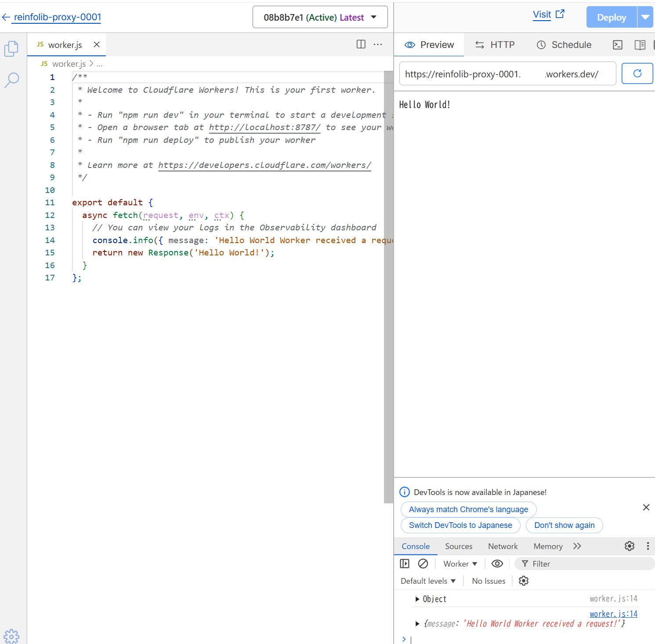Open the version 08b8b7e1 dropdown

click(320, 17)
